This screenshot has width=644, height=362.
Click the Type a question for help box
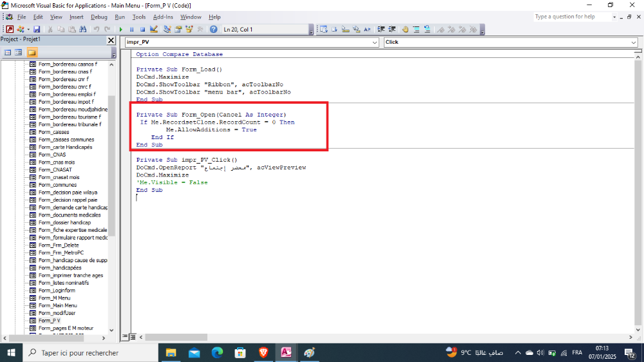point(573,17)
